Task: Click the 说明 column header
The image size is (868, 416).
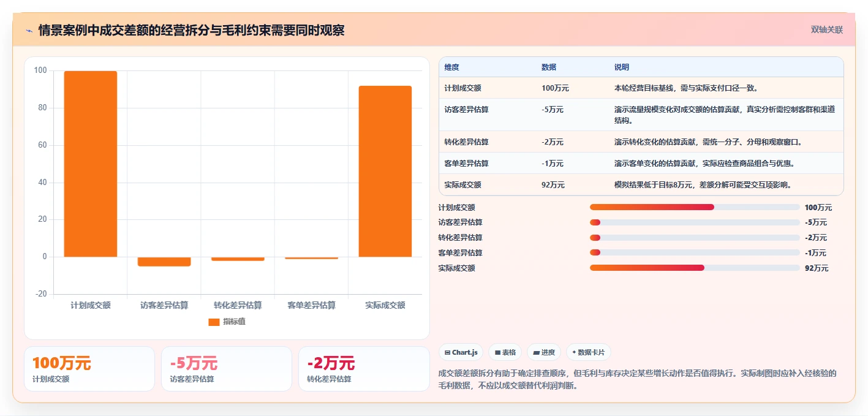Action: coord(622,67)
